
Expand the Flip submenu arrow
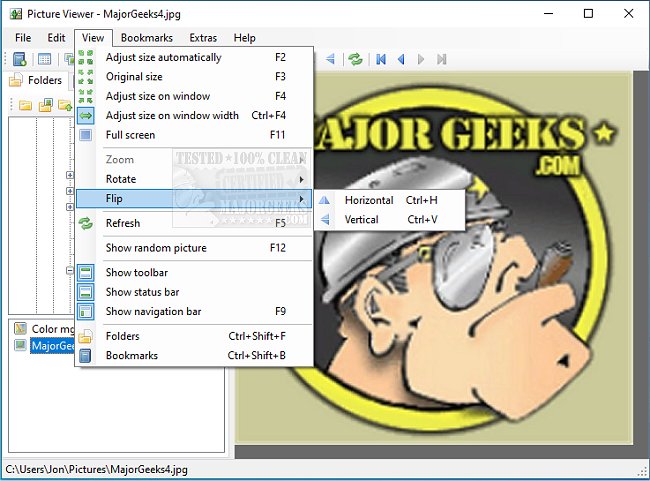pos(302,199)
